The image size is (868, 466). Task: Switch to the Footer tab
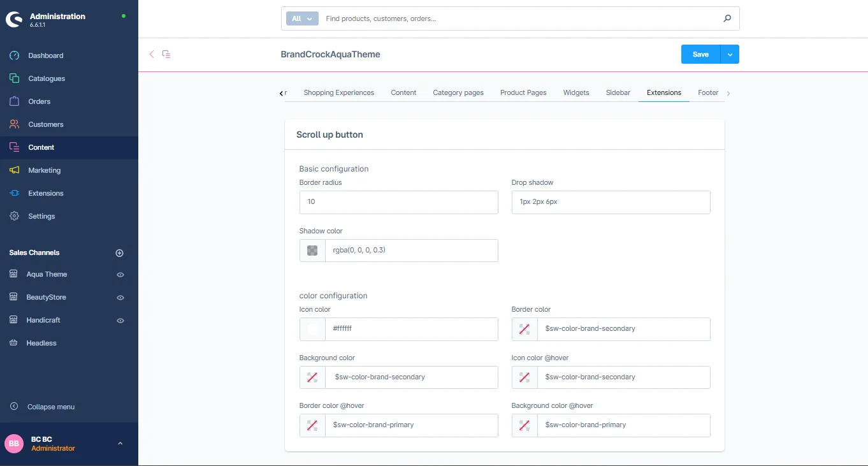[708, 92]
